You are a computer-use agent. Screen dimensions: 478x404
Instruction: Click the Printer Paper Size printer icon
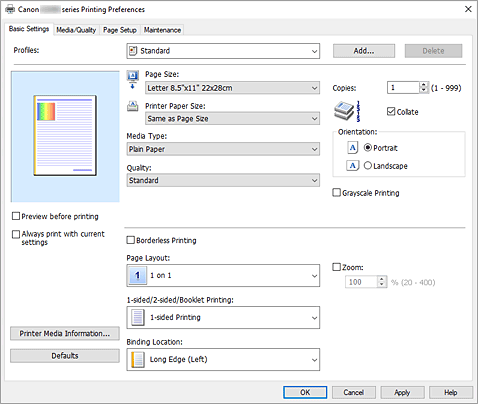point(133,106)
